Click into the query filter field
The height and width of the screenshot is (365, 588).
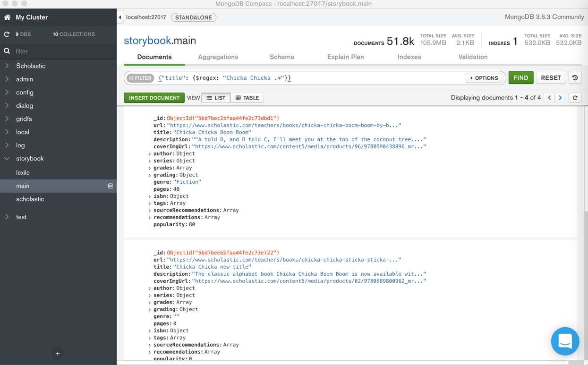309,78
